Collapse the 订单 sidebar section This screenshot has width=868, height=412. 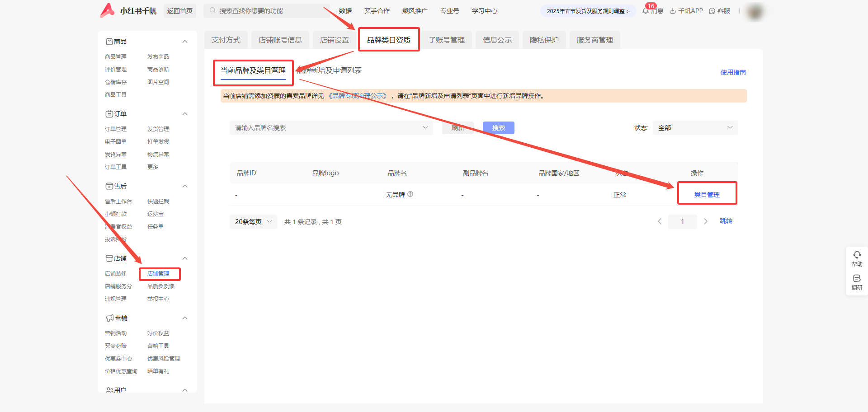click(185, 114)
